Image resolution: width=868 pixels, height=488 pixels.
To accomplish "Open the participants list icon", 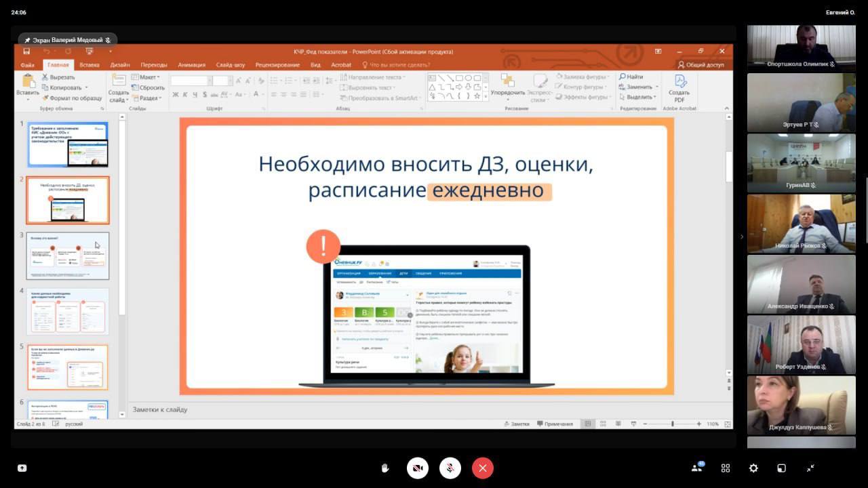I will click(x=697, y=468).
